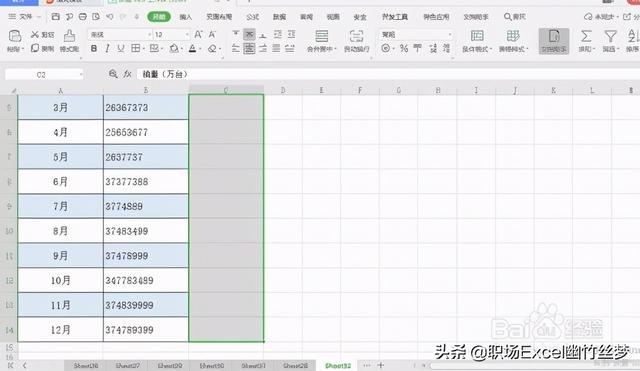
Task: Expand the font color dropdown arrow
Action: 200,49
